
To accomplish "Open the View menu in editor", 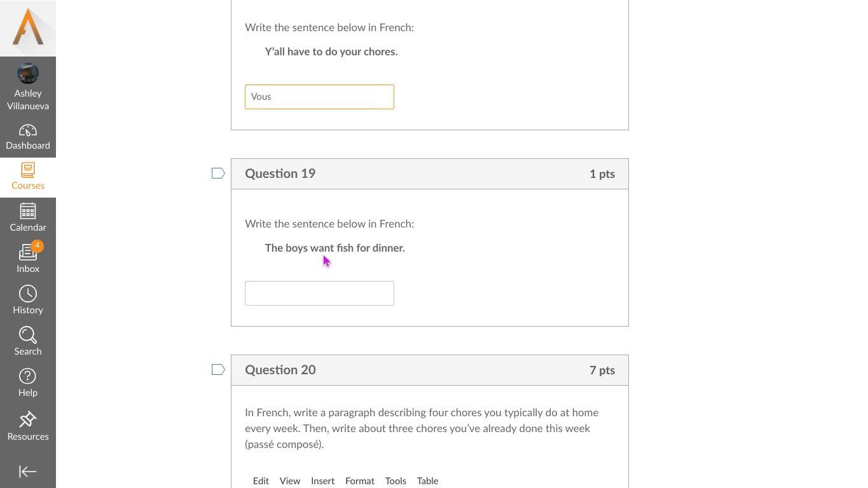I will tap(290, 481).
